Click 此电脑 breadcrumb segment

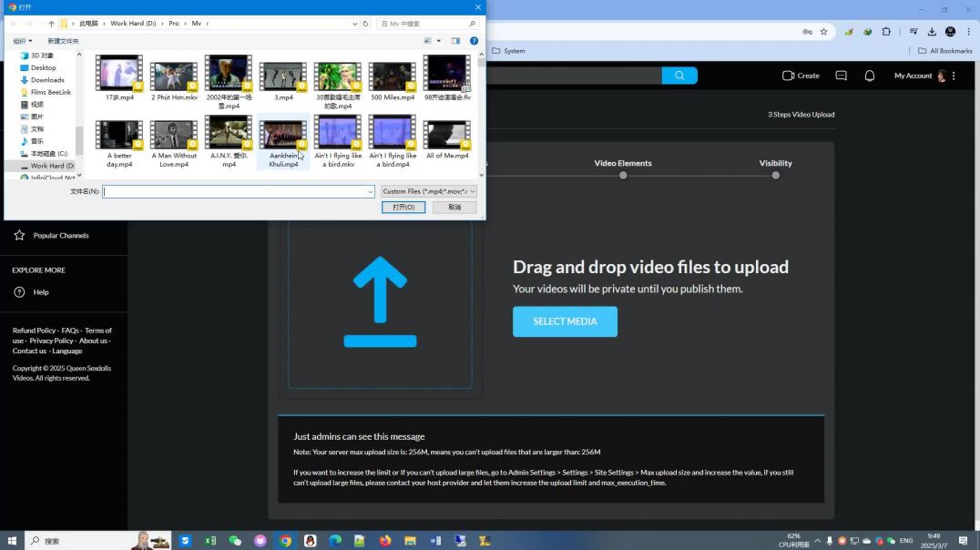88,23
